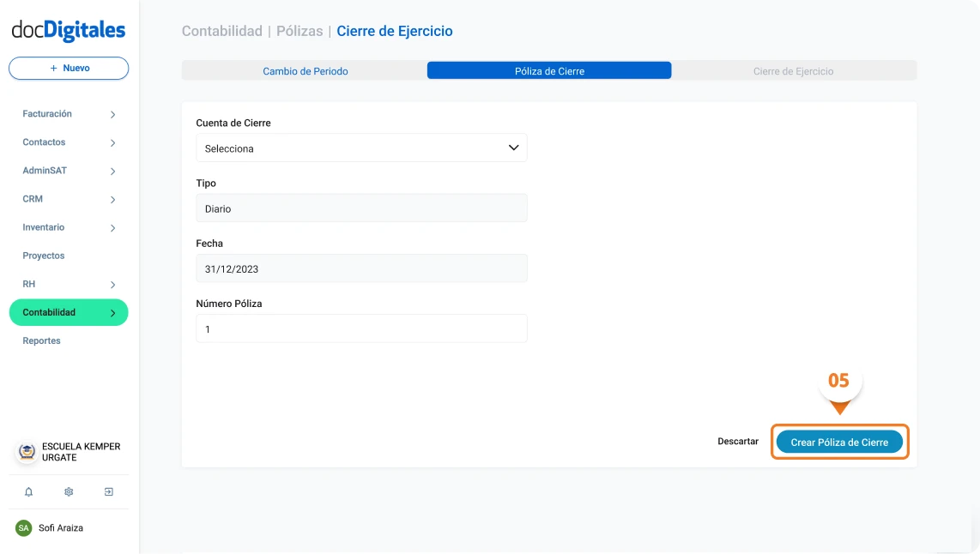
Task: Click the Sofi Araiza user avatar
Action: (x=24, y=528)
